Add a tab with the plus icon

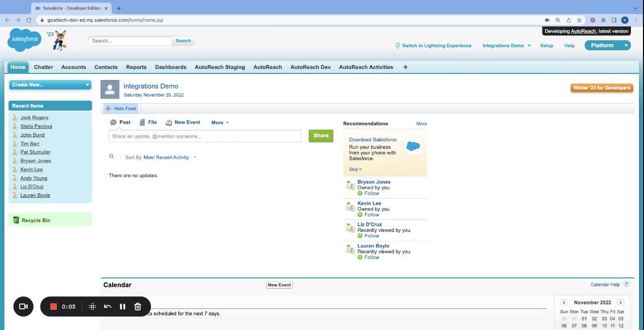coord(405,67)
